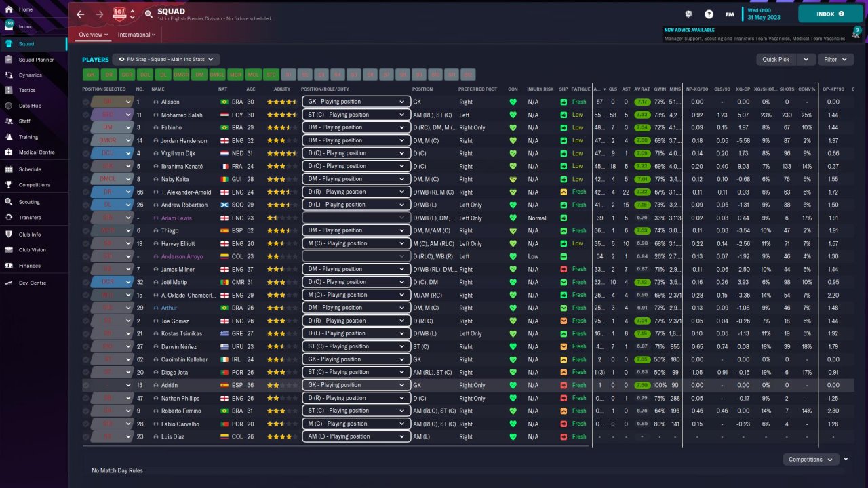Toggle the row selector for Darwin Núñez
Screen dimensions: 868x488
point(86,346)
